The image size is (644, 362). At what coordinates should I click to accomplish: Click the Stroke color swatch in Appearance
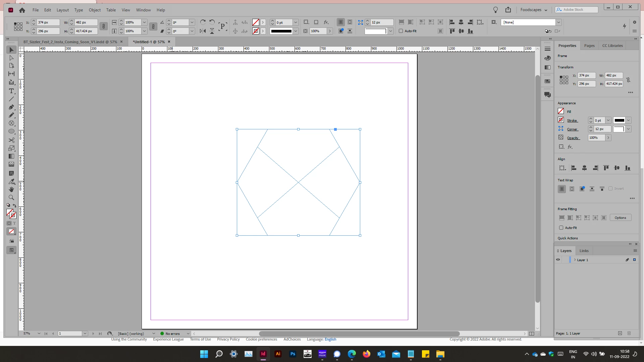(x=561, y=120)
